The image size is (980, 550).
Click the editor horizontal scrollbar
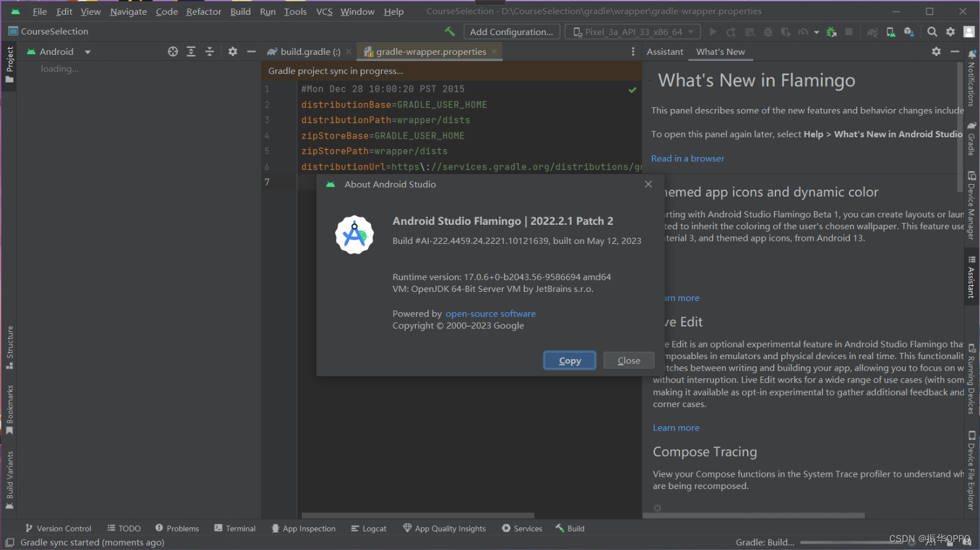[x=418, y=516]
